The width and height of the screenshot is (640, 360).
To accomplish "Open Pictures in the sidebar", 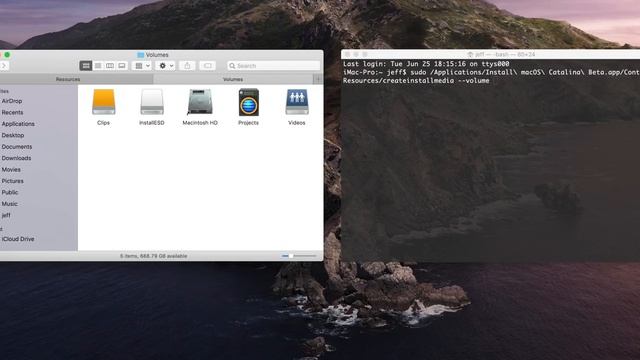I will pyautogui.click(x=13, y=181).
